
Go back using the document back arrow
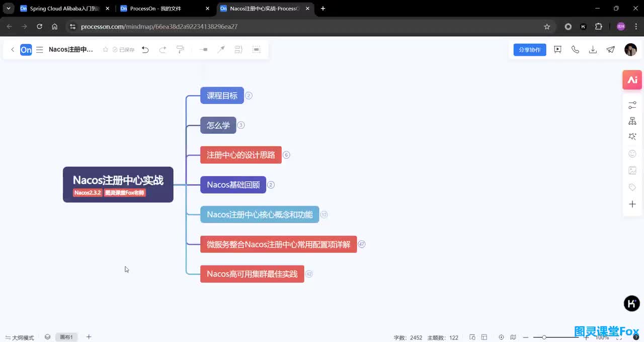(13, 50)
